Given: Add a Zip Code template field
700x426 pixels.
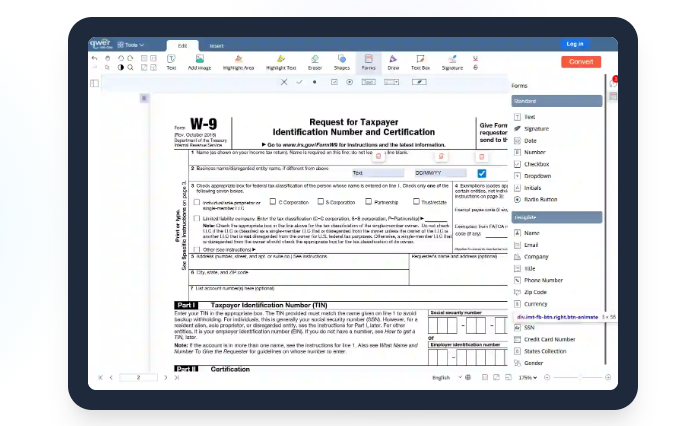Looking at the screenshot, I should pos(530,292).
